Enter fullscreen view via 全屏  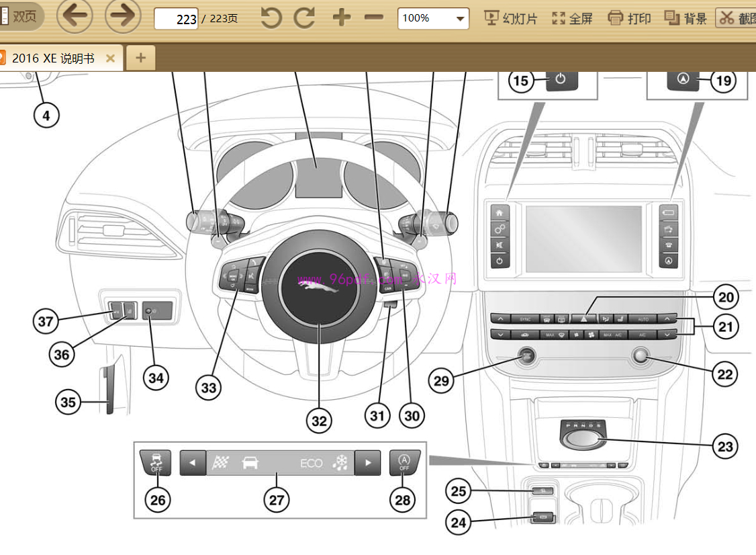click(572, 18)
